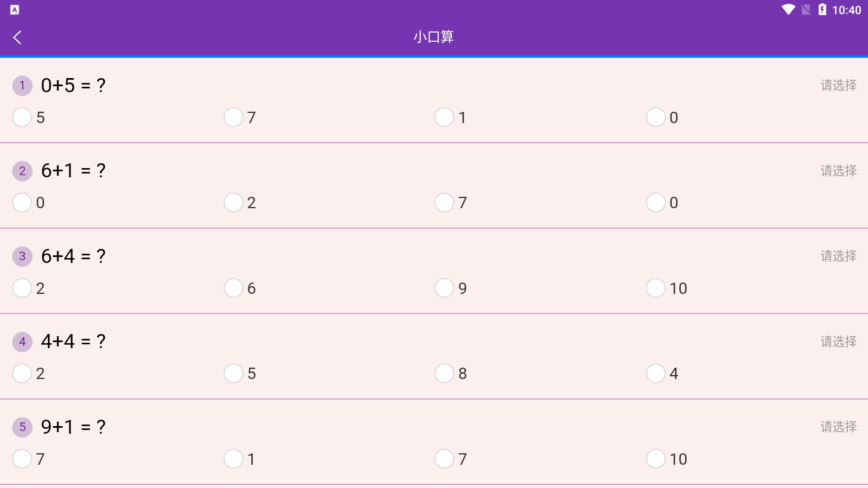Open 请选择 selector for question 3
Screen dimensions: 868x488
(x=838, y=256)
